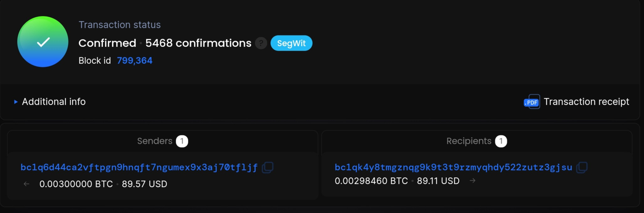Download the Transaction receipt
644x213 pixels.
point(586,102)
